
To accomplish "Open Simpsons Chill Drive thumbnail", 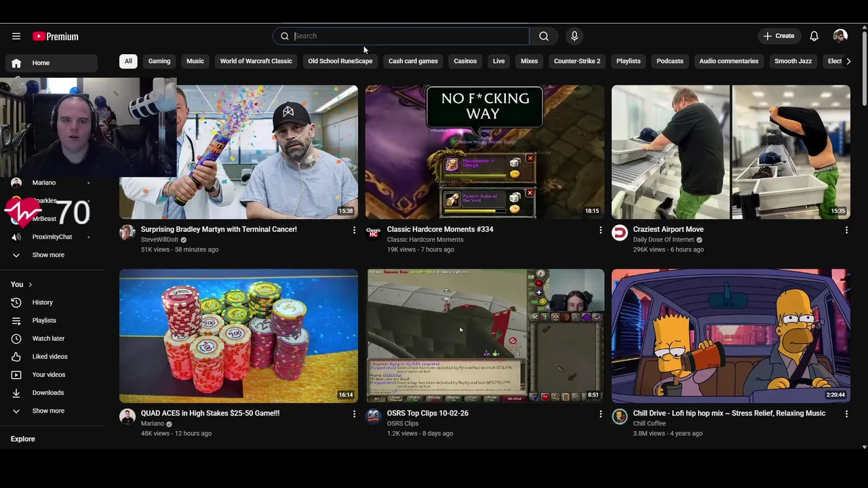I will coord(731,336).
